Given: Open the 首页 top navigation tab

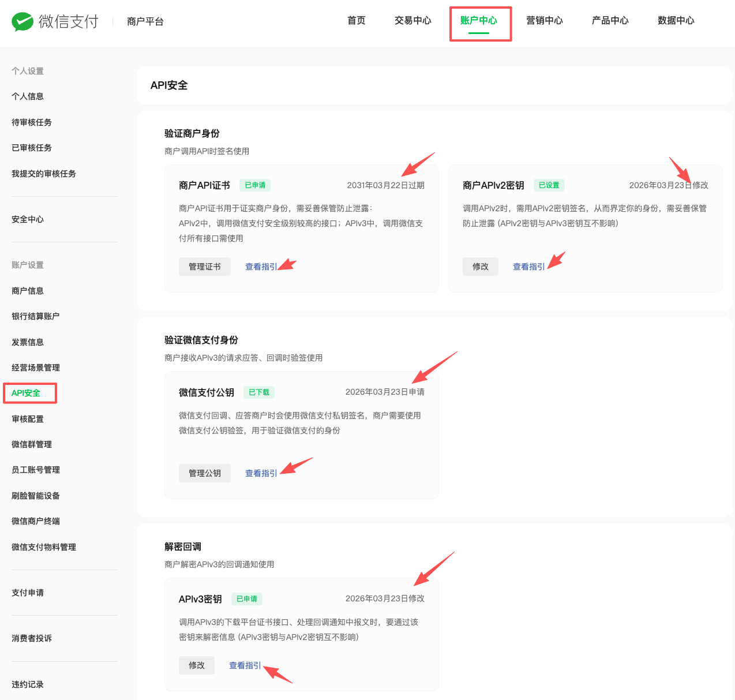Looking at the screenshot, I should pyautogui.click(x=357, y=21).
